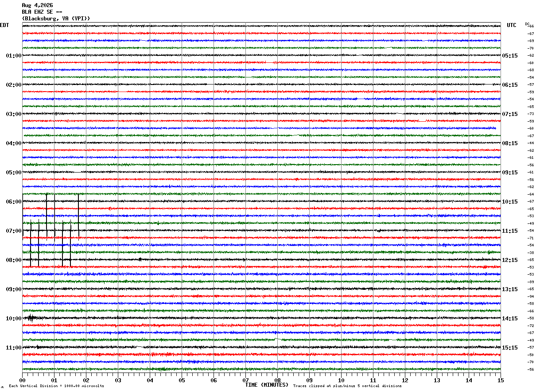Select the 12:15 UTC time label
536x392 pixels.
point(510,260)
